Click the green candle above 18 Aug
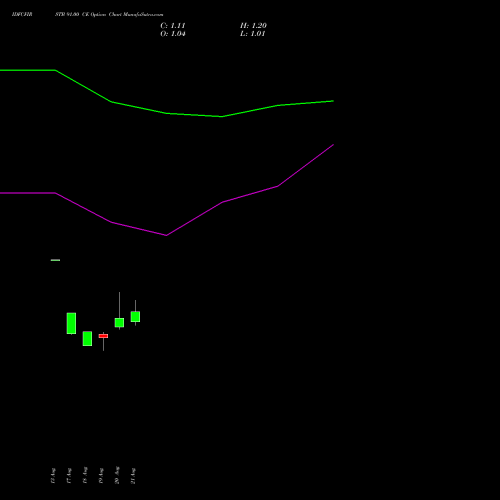500x500 pixels. click(x=87, y=339)
